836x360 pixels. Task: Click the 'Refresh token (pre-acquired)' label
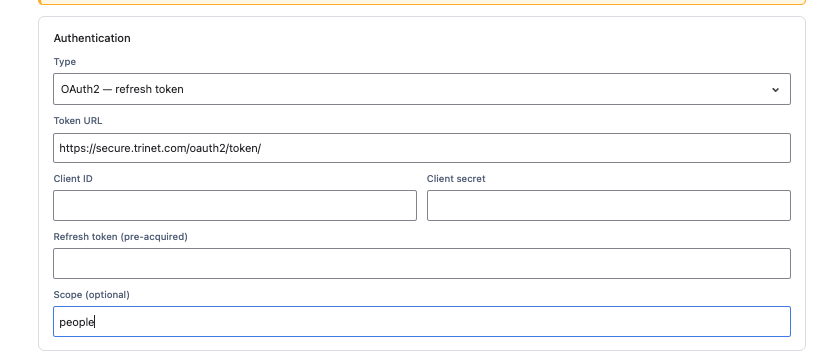(x=120, y=237)
